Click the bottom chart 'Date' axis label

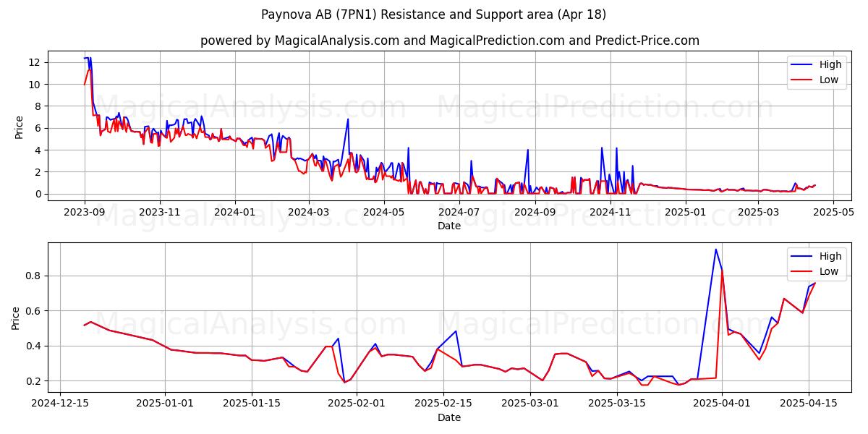coord(449,417)
